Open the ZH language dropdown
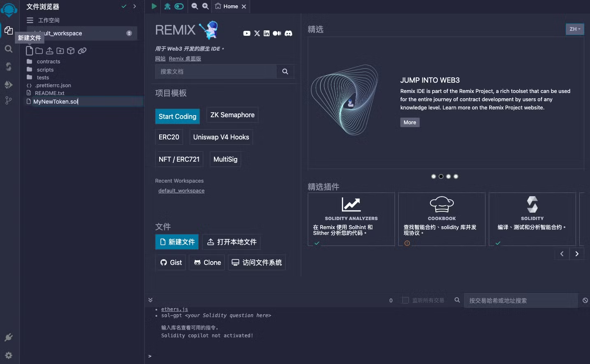590x364 pixels. pyautogui.click(x=574, y=29)
